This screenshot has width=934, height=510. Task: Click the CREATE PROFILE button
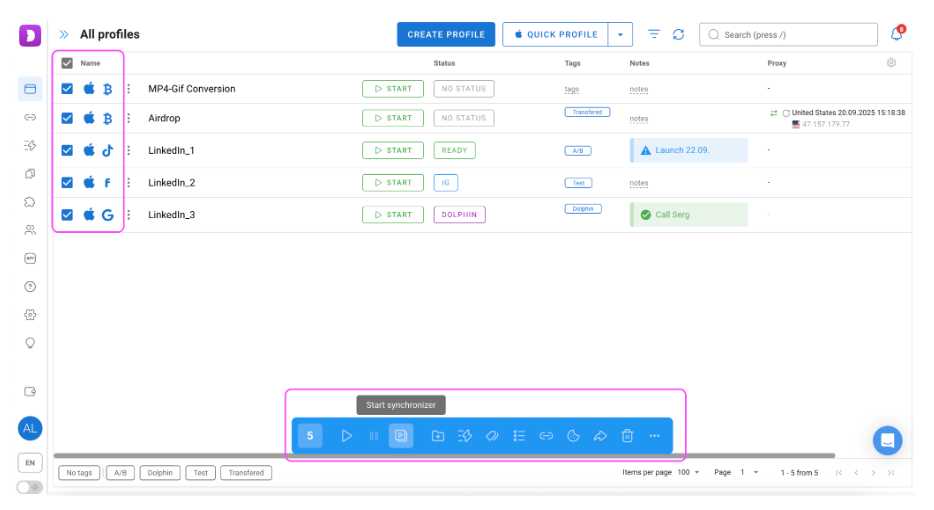click(x=446, y=35)
